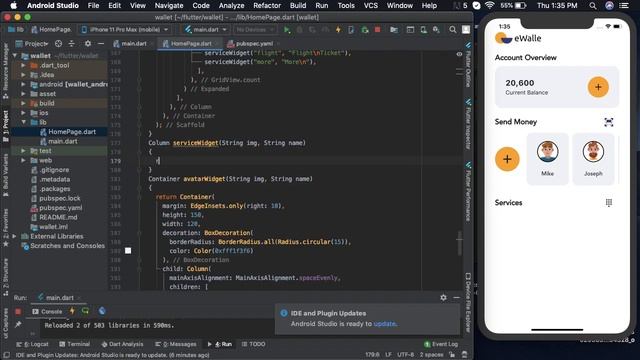Open Search Everywhere magnifier in Android Studio toolbar
640x360 pixels.
click(453, 30)
